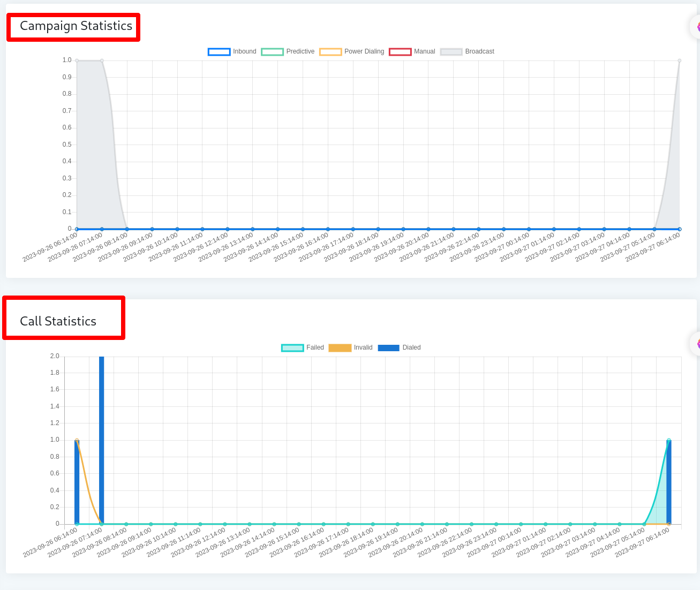Image resolution: width=700 pixels, height=590 pixels.
Task: Click Campaign chart x-label 2023-09-27 00:14:00
Action: tap(502, 247)
